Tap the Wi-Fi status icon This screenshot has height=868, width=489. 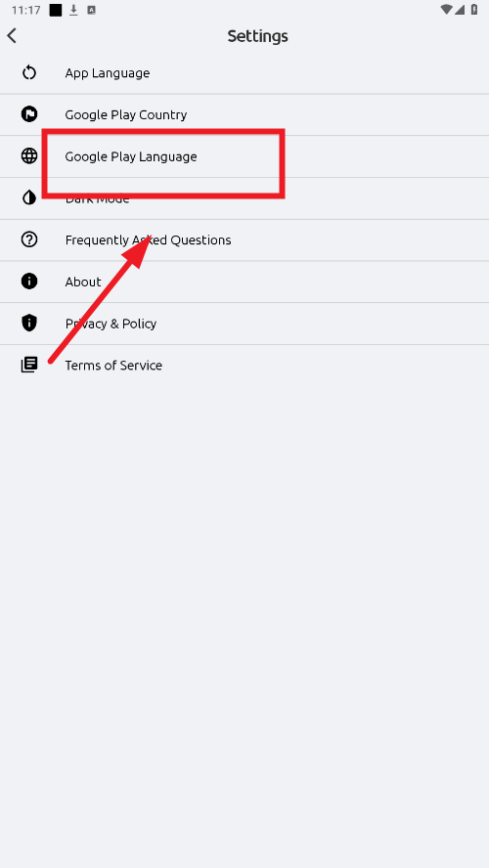(x=446, y=10)
